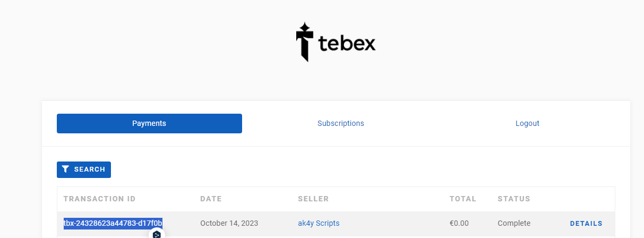Click the €0.00 total amount
This screenshot has height=238, width=644.
(459, 224)
